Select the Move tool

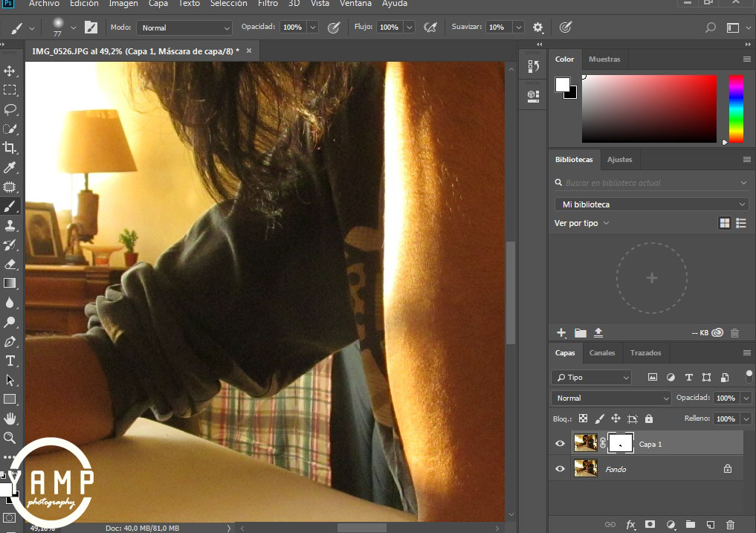pyautogui.click(x=10, y=71)
